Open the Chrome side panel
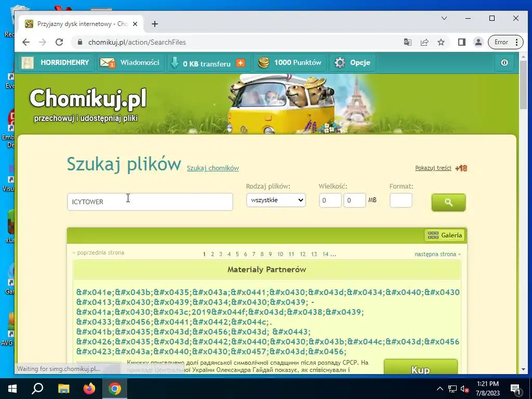 (x=461, y=42)
